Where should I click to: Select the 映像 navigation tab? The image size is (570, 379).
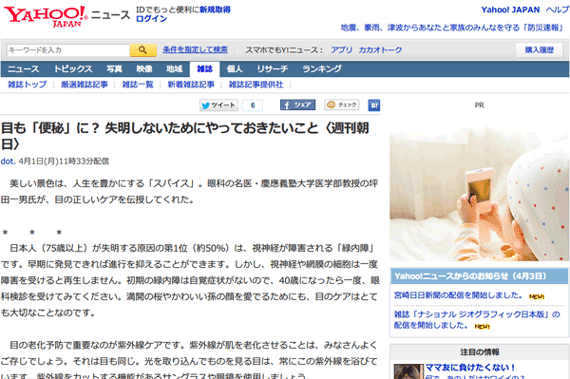click(x=144, y=69)
